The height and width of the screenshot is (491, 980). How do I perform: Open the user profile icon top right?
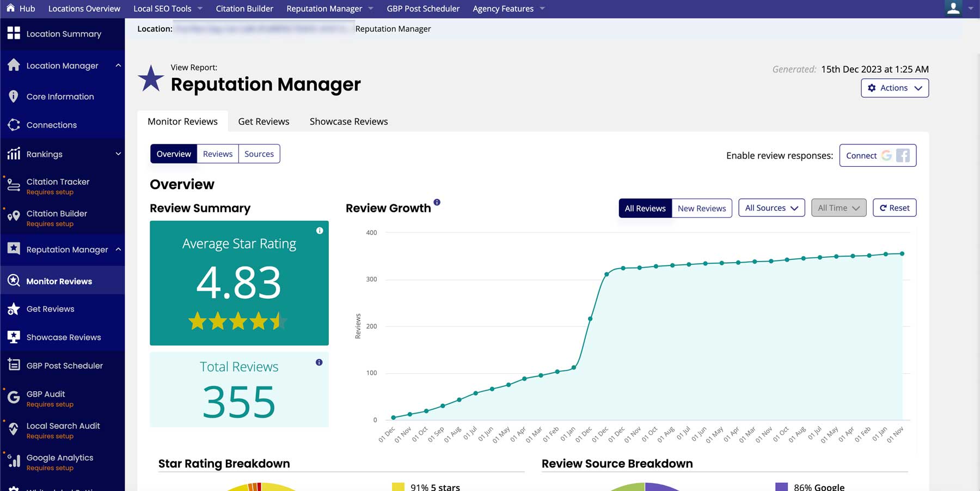coord(953,9)
